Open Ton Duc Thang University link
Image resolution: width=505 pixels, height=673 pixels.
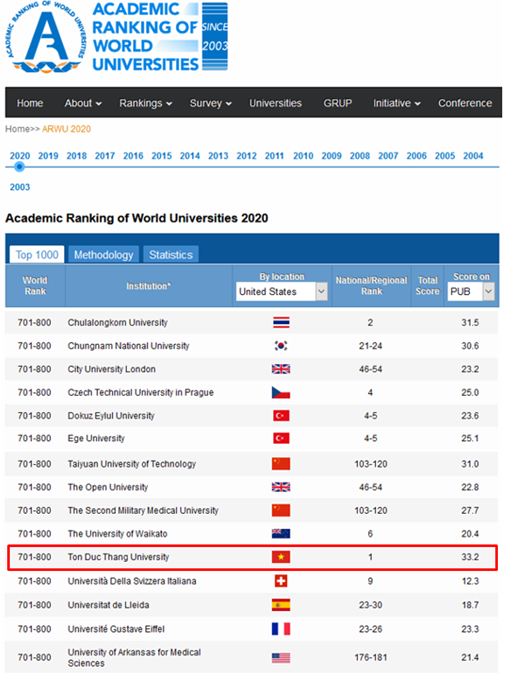(x=118, y=557)
